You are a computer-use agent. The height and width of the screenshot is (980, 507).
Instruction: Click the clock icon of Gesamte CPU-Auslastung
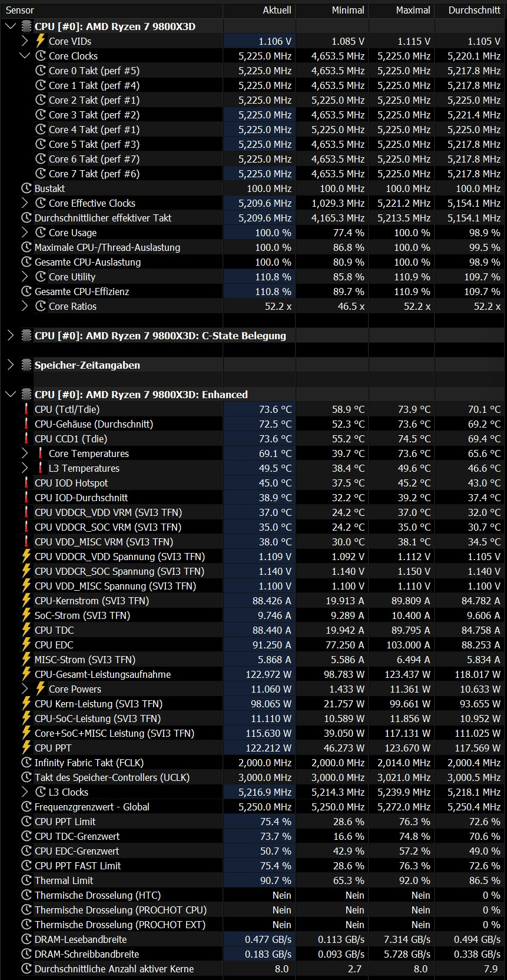tap(26, 262)
